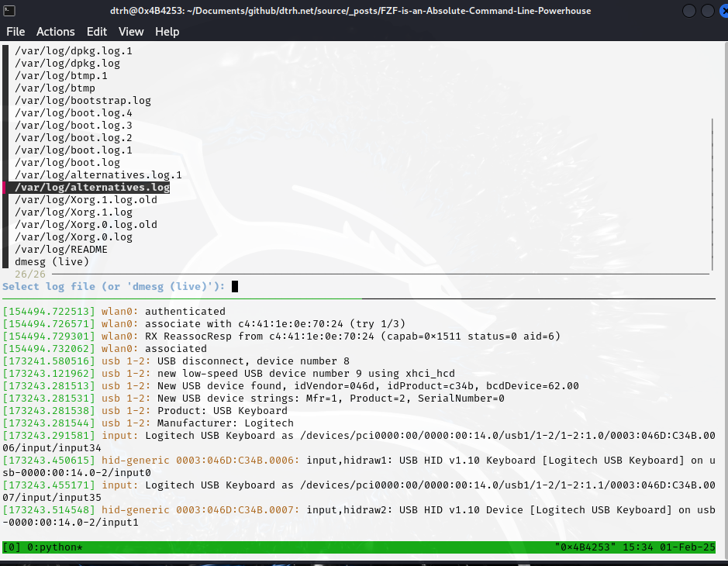Choose /var/log/bootstrap.log from the list
Viewport: 728px width, 566px height.
click(x=82, y=101)
